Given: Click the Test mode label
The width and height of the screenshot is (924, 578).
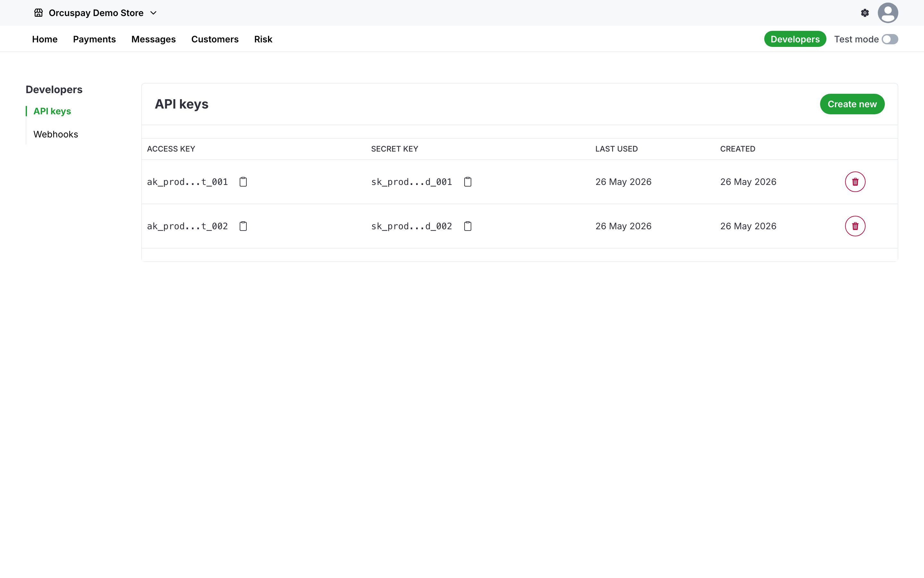Looking at the screenshot, I should 856,39.
